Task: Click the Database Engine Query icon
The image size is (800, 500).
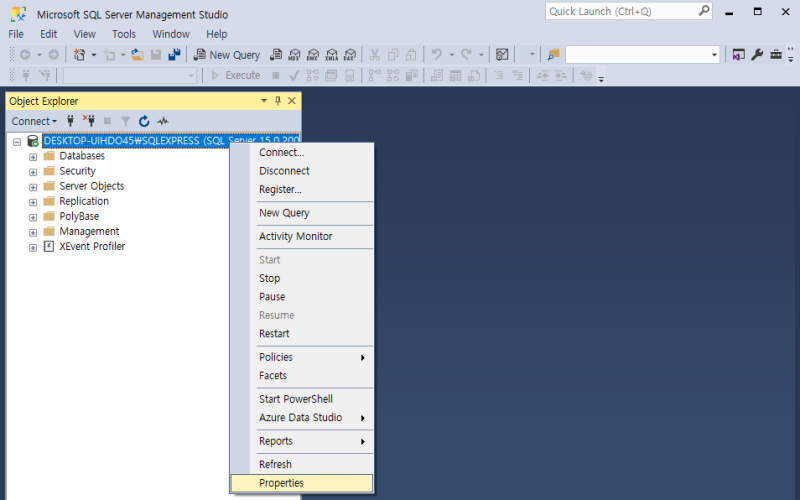Action: click(x=276, y=55)
